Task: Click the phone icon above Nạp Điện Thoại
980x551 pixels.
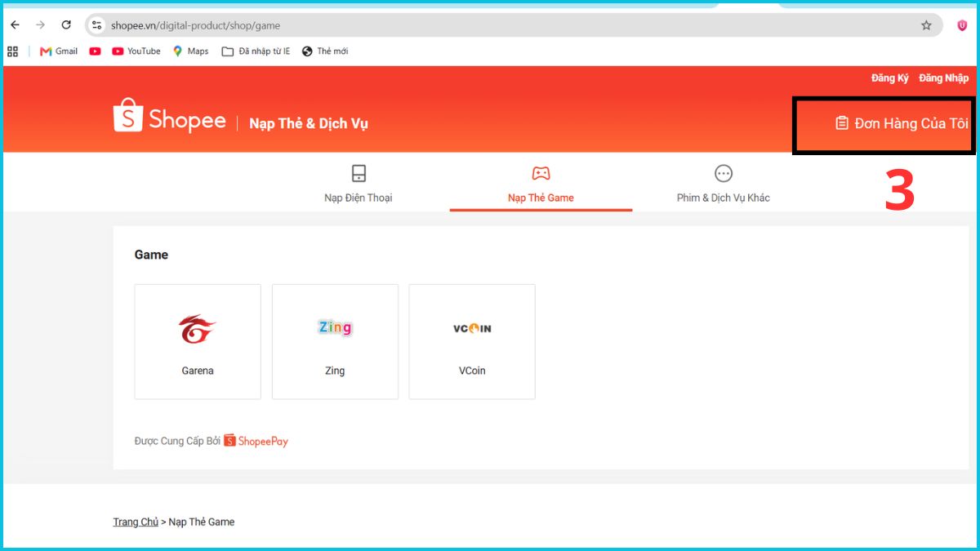Action: (x=359, y=173)
